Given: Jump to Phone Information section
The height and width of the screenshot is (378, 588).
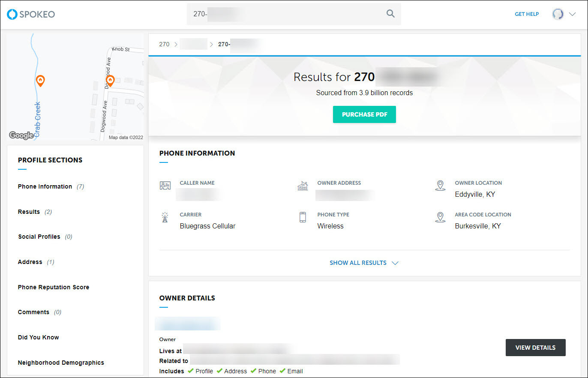Looking at the screenshot, I should pyautogui.click(x=51, y=186).
